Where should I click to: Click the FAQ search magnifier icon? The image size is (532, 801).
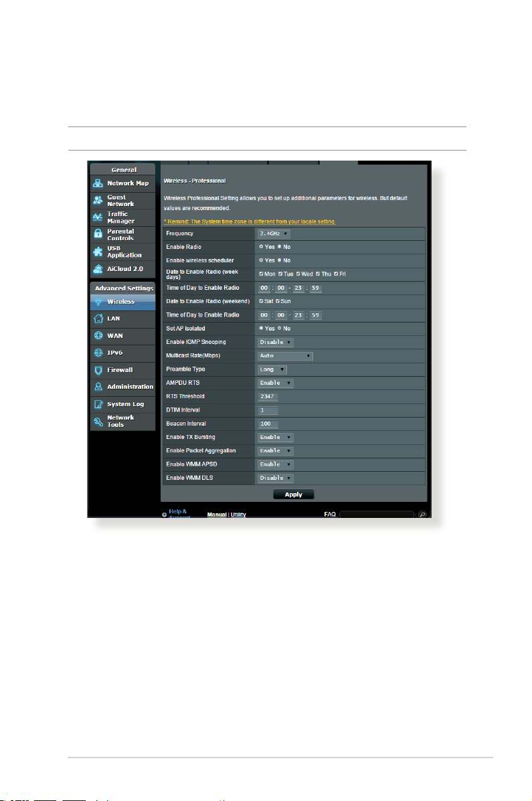(x=423, y=514)
